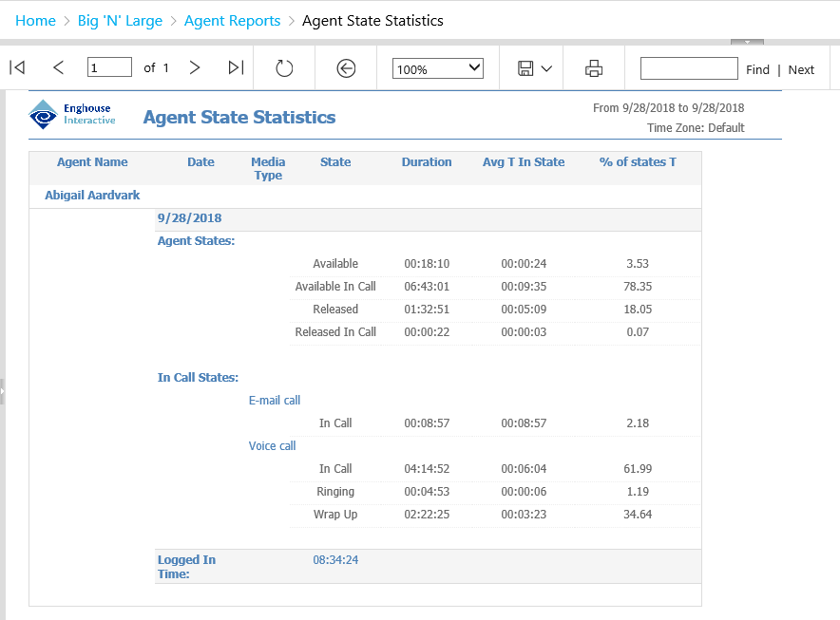
Task: Click Next to find the next match
Action: tap(801, 68)
